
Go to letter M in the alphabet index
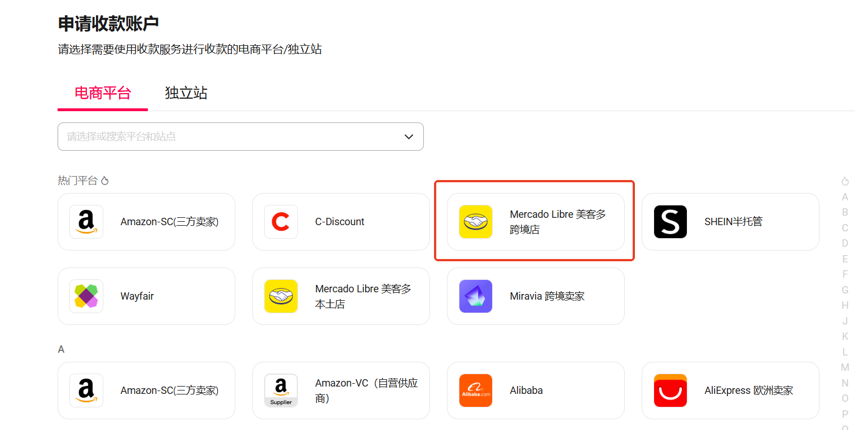(x=845, y=367)
